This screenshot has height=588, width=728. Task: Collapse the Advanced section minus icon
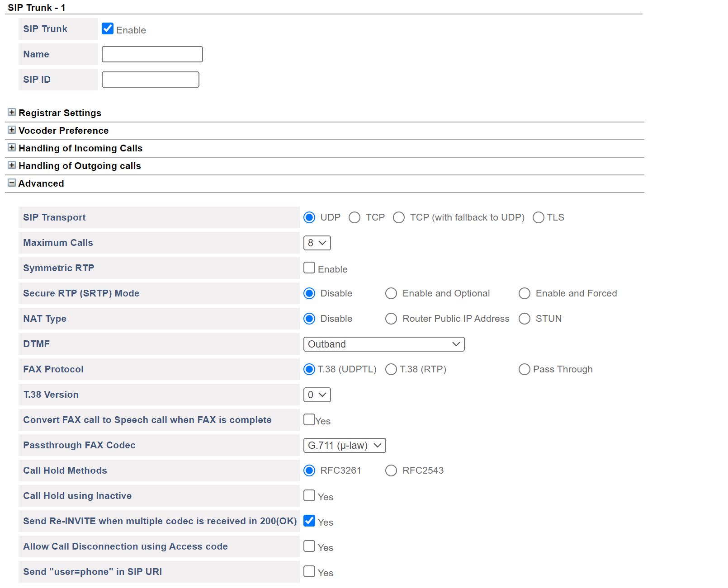(12, 183)
